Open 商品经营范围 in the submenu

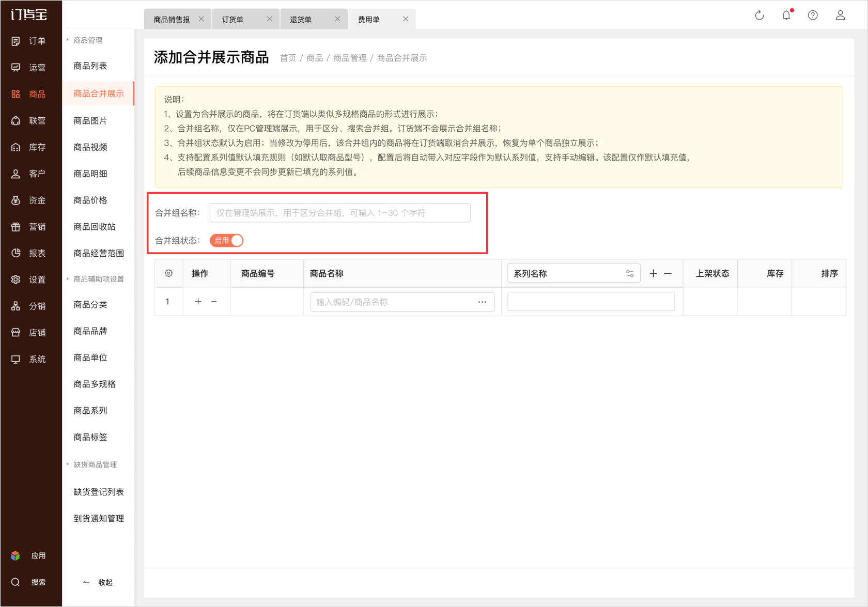click(99, 253)
